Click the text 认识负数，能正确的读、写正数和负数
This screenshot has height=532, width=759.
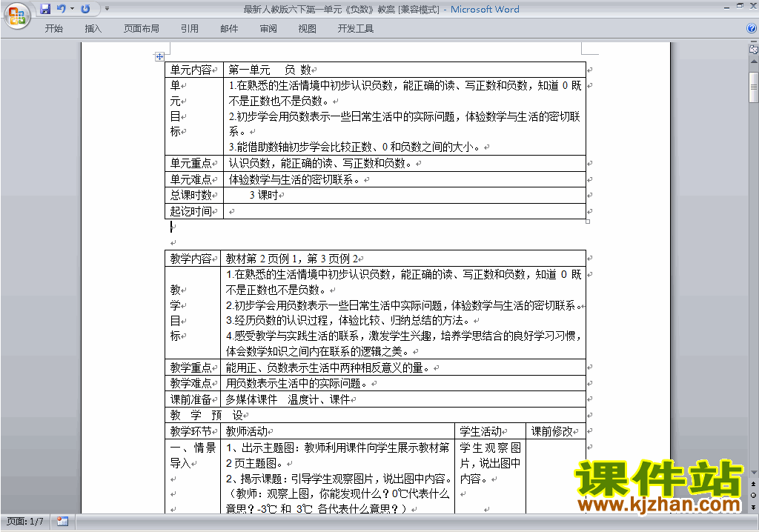319,163
